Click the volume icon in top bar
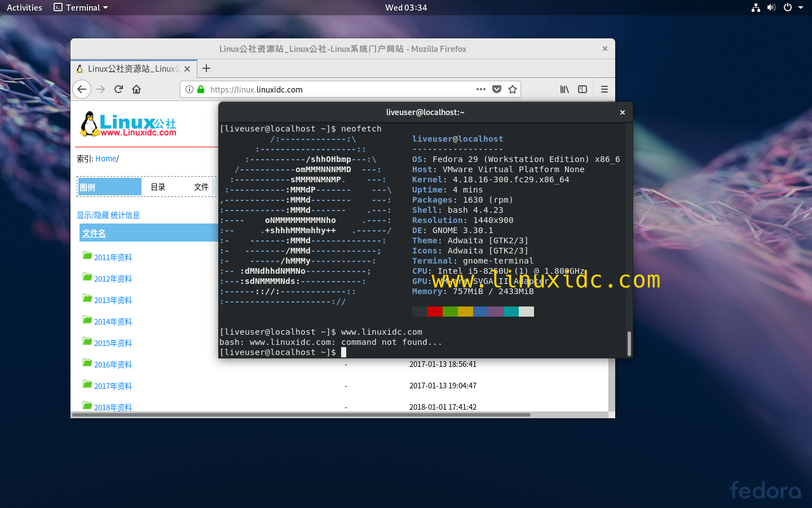This screenshot has width=812, height=508. coord(771,7)
